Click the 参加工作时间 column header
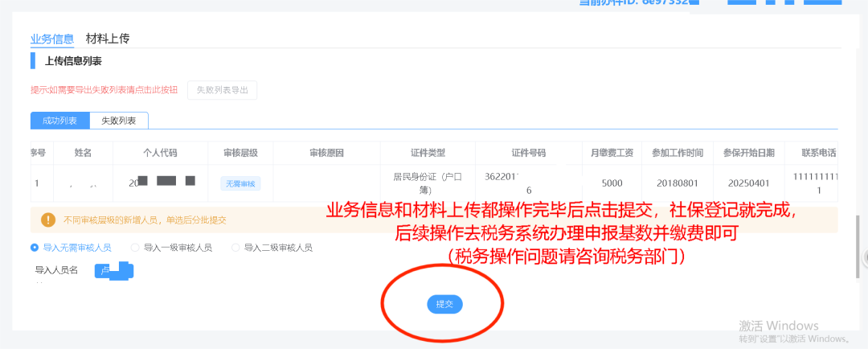868x349 pixels. (678, 154)
